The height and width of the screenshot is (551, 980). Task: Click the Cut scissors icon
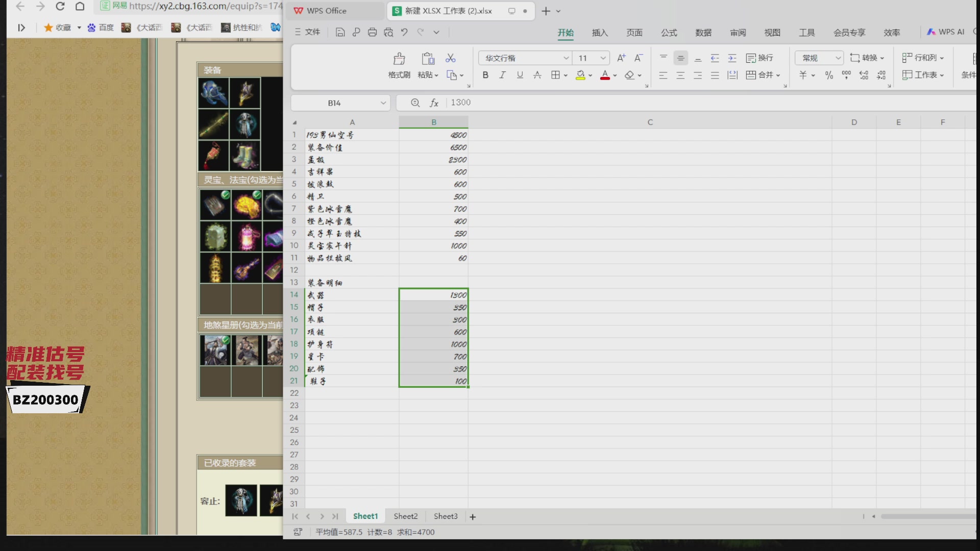tap(450, 58)
